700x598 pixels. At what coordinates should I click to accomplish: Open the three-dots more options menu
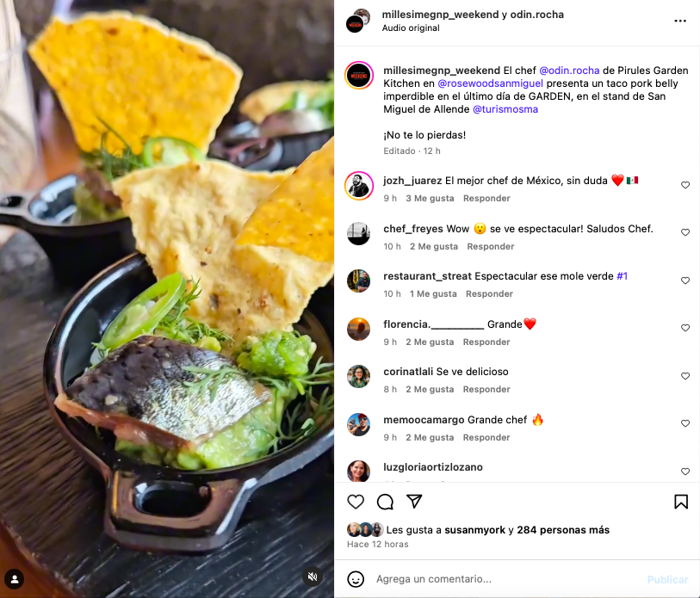(680, 21)
